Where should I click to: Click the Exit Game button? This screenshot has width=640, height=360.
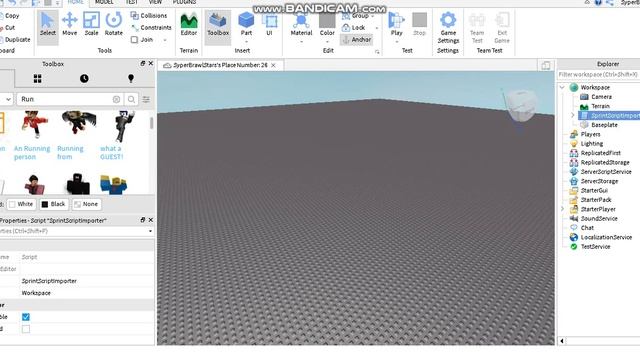click(502, 28)
